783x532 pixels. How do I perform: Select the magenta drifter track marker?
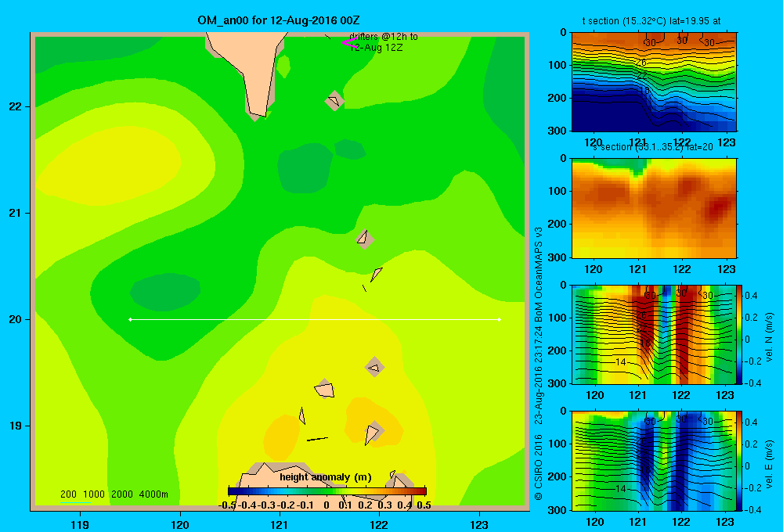click(x=349, y=43)
